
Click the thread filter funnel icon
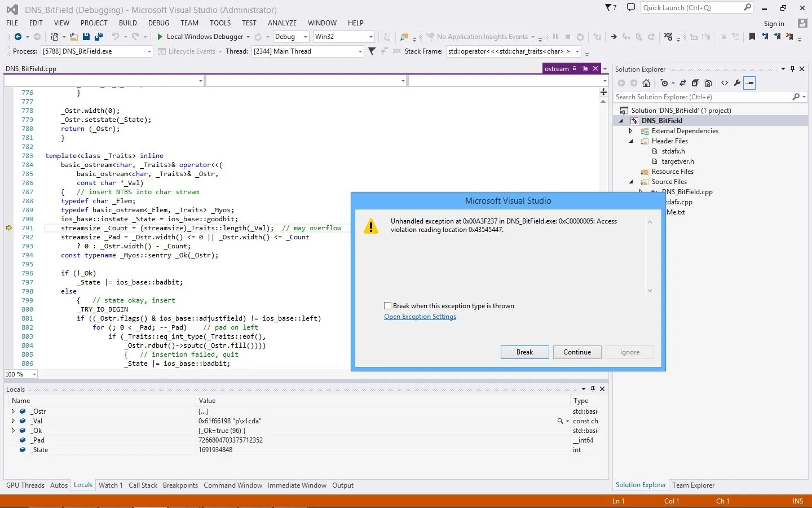click(x=372, y=51)
